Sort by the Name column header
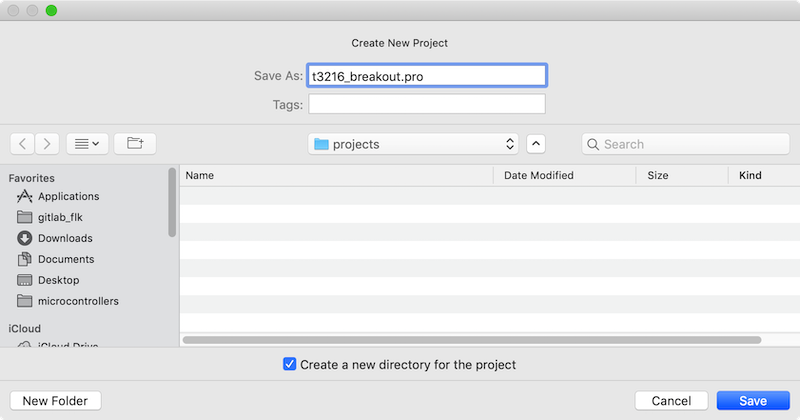 (x=336, y=175)
